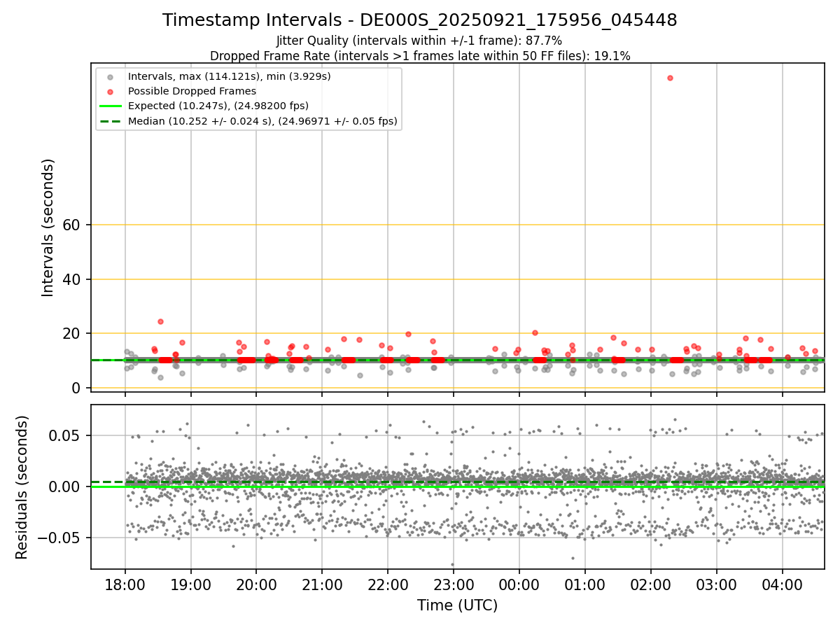840x630 pixels.
Task: Click legend entry 'Intervals, max (114.121s), min (3.929s)'
Action: [229, 76]
